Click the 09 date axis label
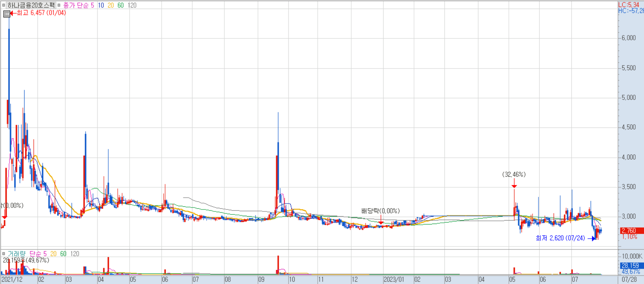The height and width of the screenshot is (284, 644). coord(262,279)
